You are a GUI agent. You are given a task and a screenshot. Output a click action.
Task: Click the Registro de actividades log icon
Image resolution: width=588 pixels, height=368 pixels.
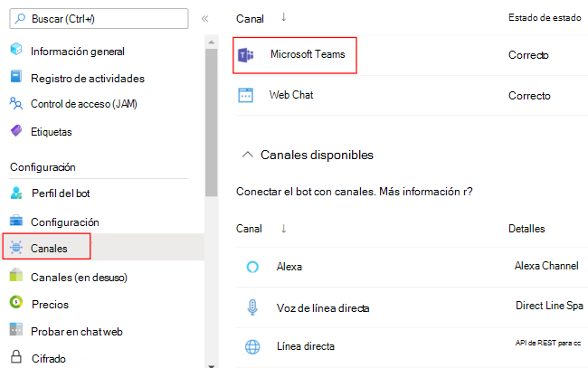tap(16, 76)
